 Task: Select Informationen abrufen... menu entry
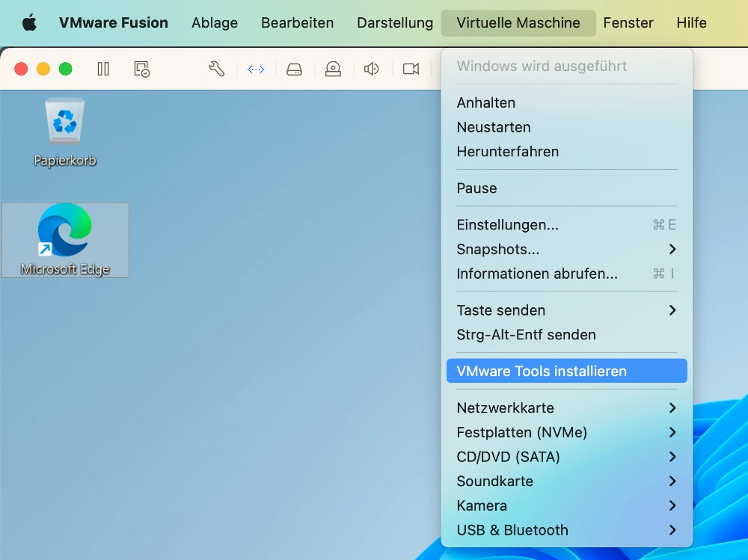567,274
